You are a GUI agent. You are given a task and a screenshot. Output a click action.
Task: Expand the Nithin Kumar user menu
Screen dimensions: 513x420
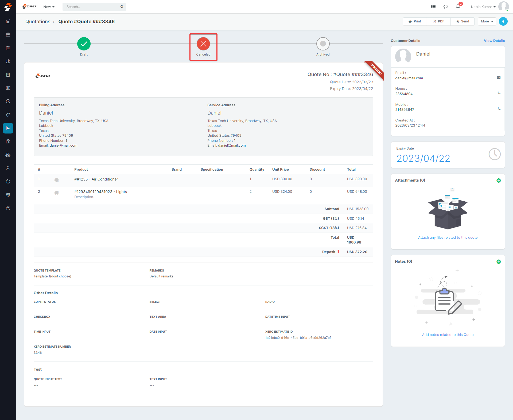483,7
